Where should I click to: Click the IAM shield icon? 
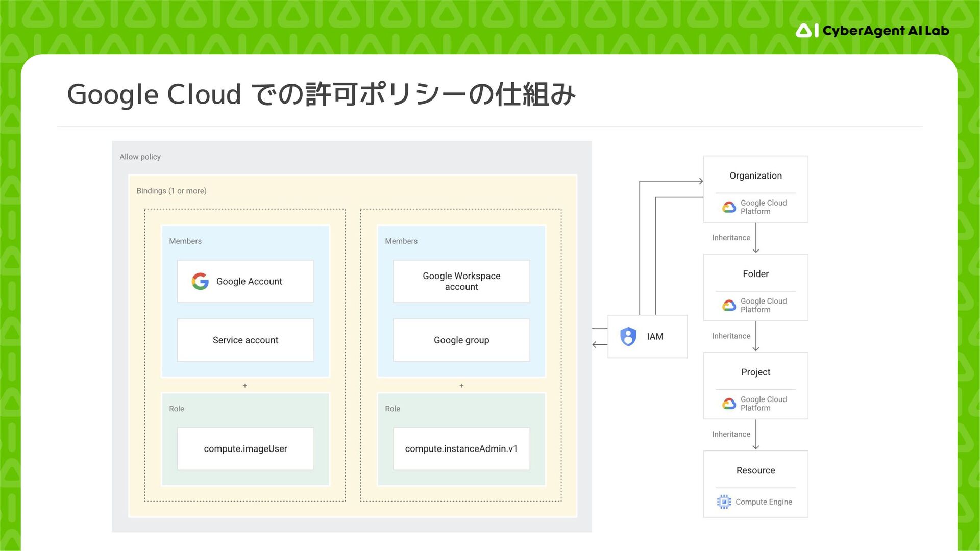tap(628, 337)
